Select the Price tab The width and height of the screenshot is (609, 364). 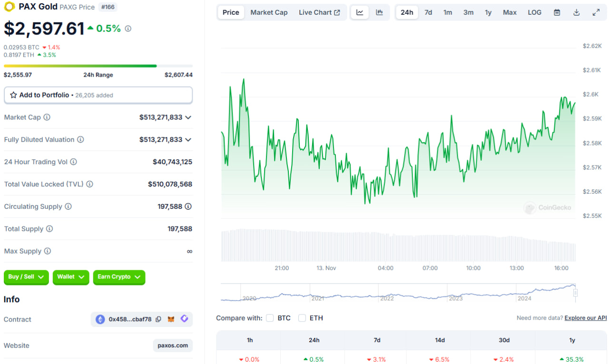[231, 12]
